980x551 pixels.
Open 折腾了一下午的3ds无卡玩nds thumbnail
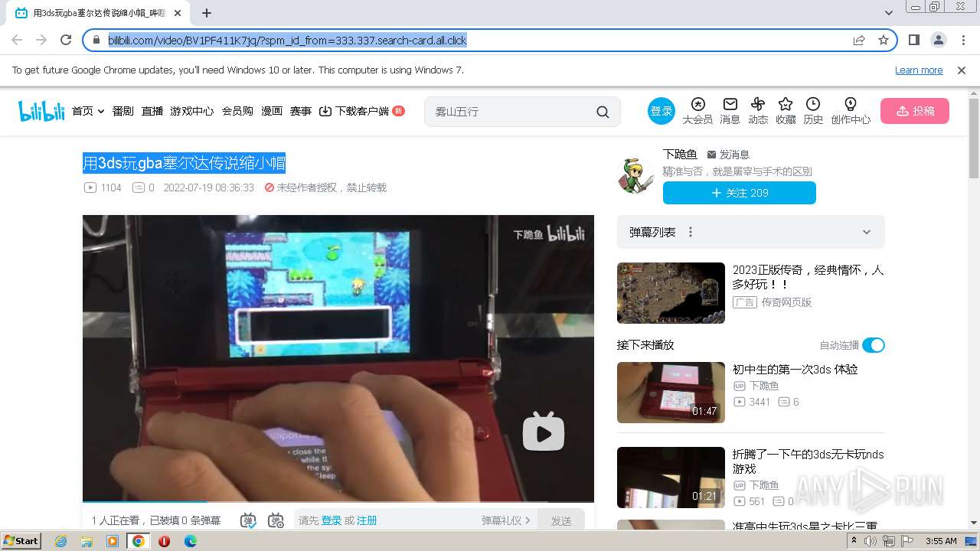(x=671, y=478)
